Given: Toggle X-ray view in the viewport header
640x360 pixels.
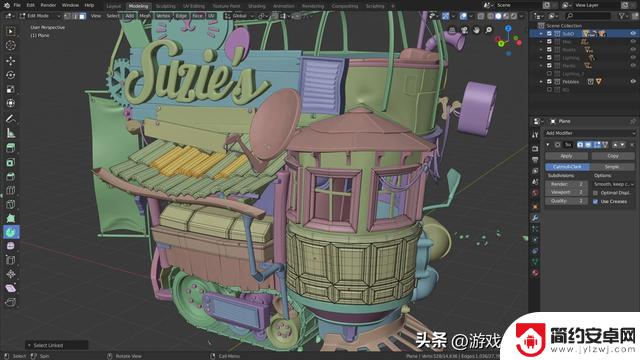Looking at the screenshot, I should coord(481,16).
